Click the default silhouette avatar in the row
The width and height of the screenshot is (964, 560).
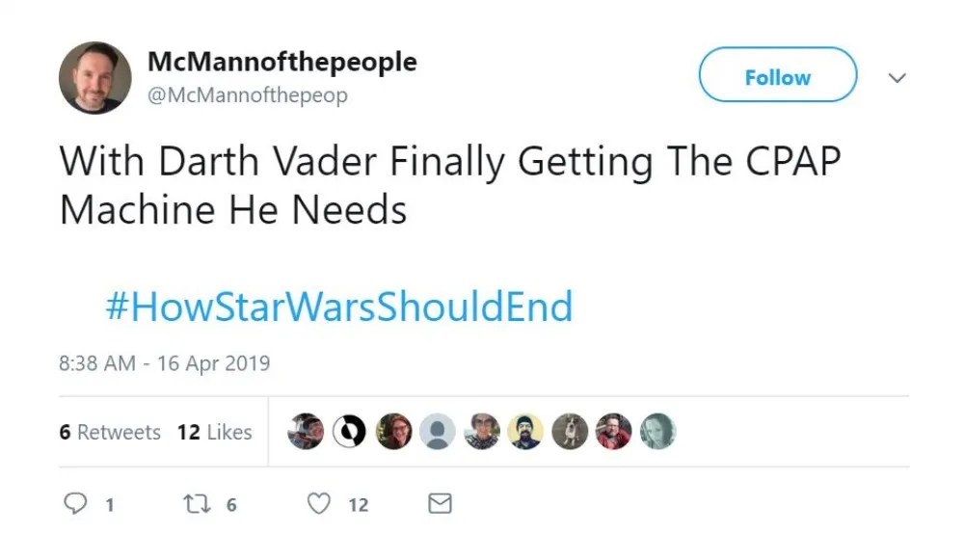[438, 431]
